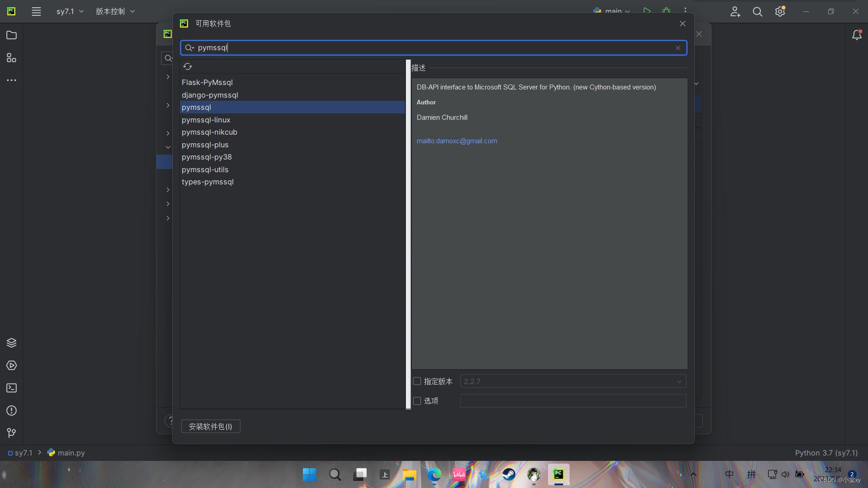Clear the pymssql search text

pos(678,48)
